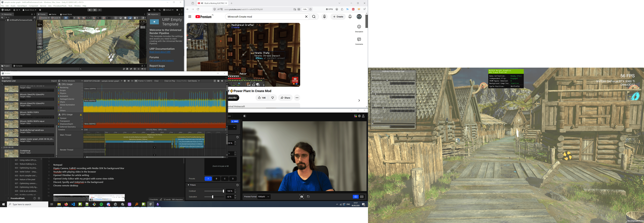
Task: Open Unity undo history
Action: 154,10
